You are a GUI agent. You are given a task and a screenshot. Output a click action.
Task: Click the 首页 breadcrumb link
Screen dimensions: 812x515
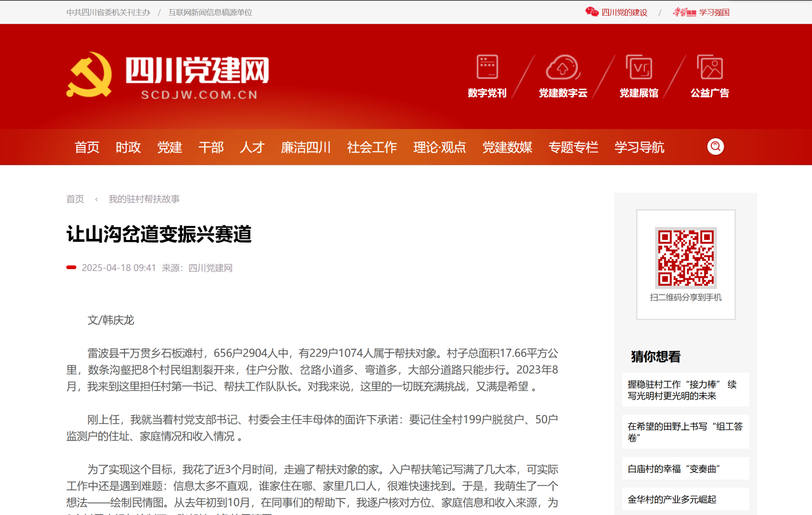(x=75, y=199)
